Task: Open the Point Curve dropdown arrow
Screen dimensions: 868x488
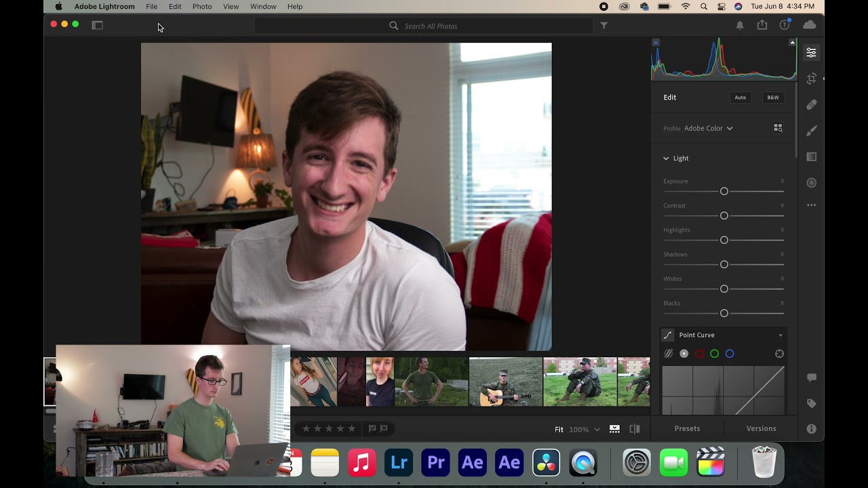Action: [781, 335]
